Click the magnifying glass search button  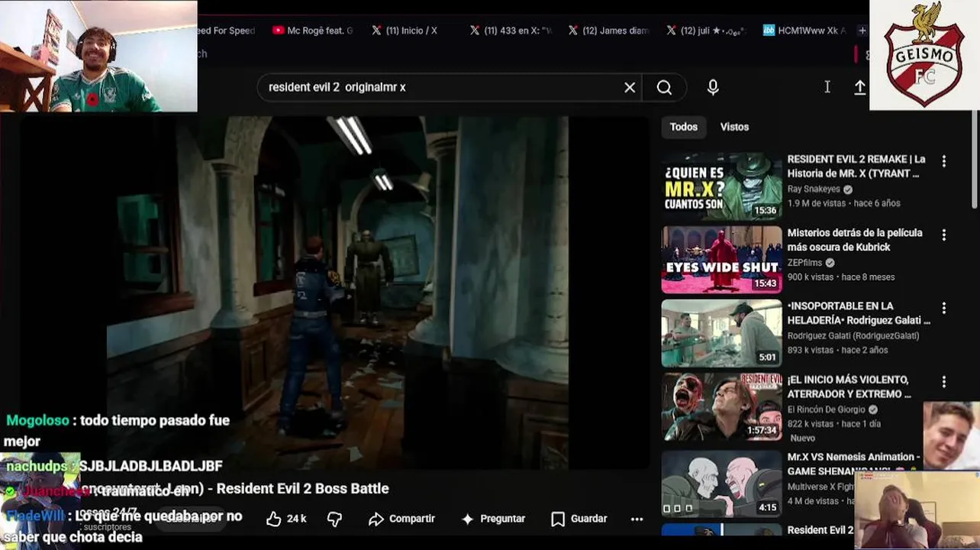click(x=664, y=87)
